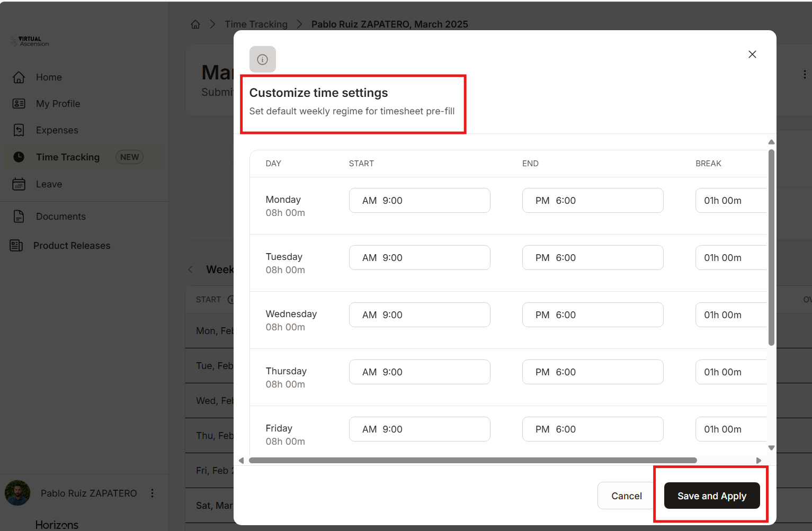Click Monday end time field
Viewport: 812px width, 531px height.
[x=593, y=201]
